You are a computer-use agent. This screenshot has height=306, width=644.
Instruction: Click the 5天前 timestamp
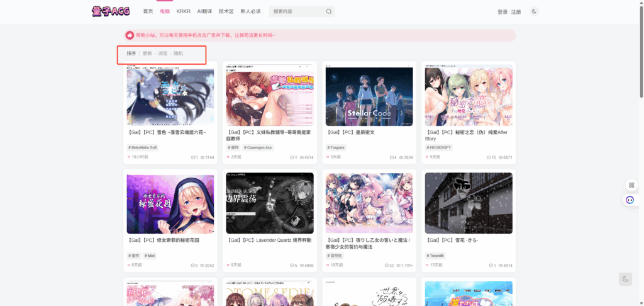point(435,157)
